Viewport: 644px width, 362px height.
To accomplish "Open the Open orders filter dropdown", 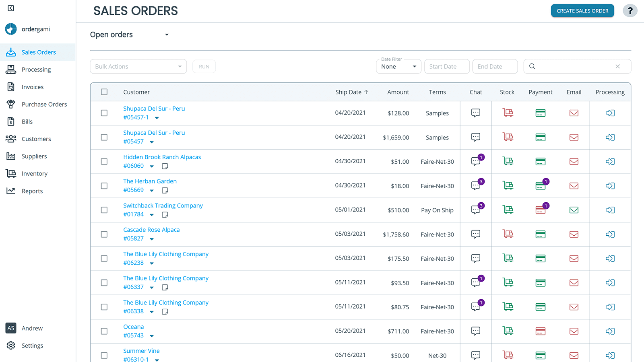I will [x=129, y=35].
